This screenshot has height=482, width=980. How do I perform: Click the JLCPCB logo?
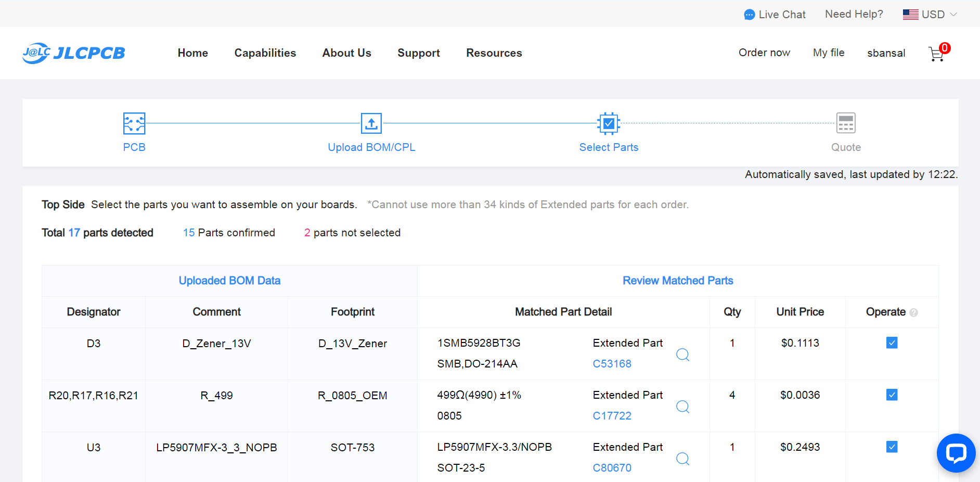tap(74, 53)
